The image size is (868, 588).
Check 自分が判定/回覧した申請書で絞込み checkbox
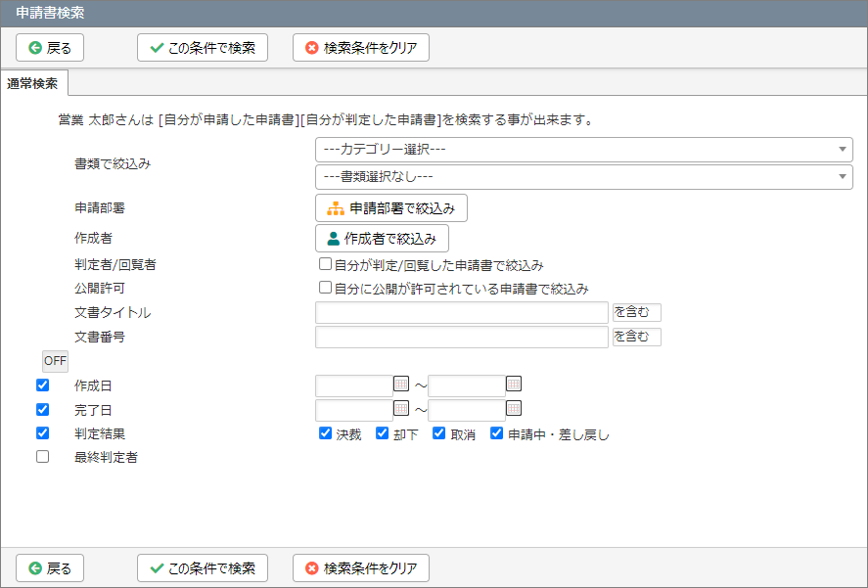tap(326, 264)
